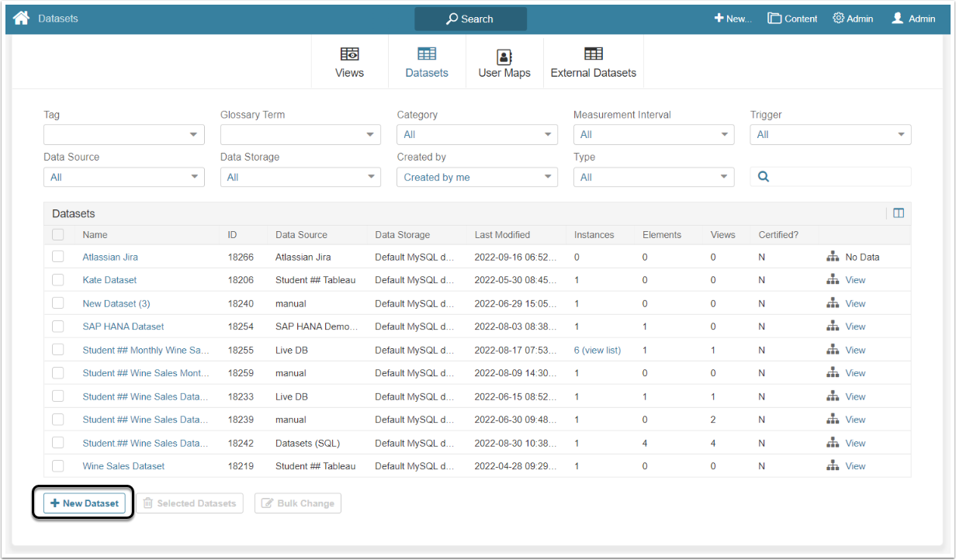Switch to the Datasets tab
The image size is (956, 560).
pos(427,62)
